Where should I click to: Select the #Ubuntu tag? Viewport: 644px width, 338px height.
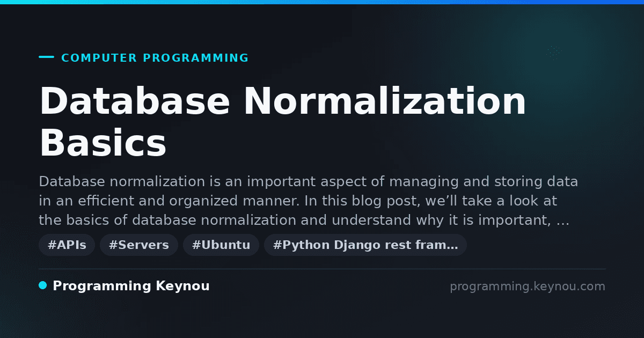(x=221, y=245)
